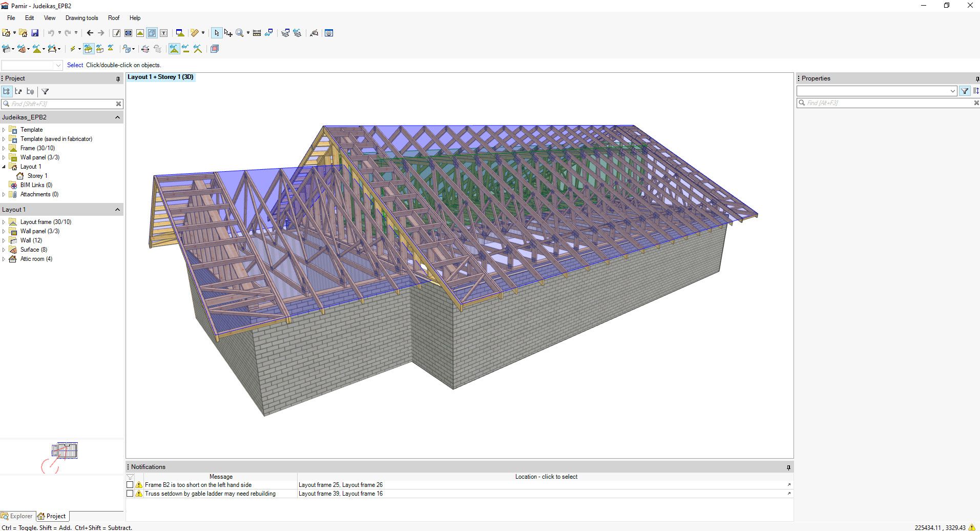Toggle the member line visibility icon
This screenshot has width=980, height=531.
click(x=185, y=49)
